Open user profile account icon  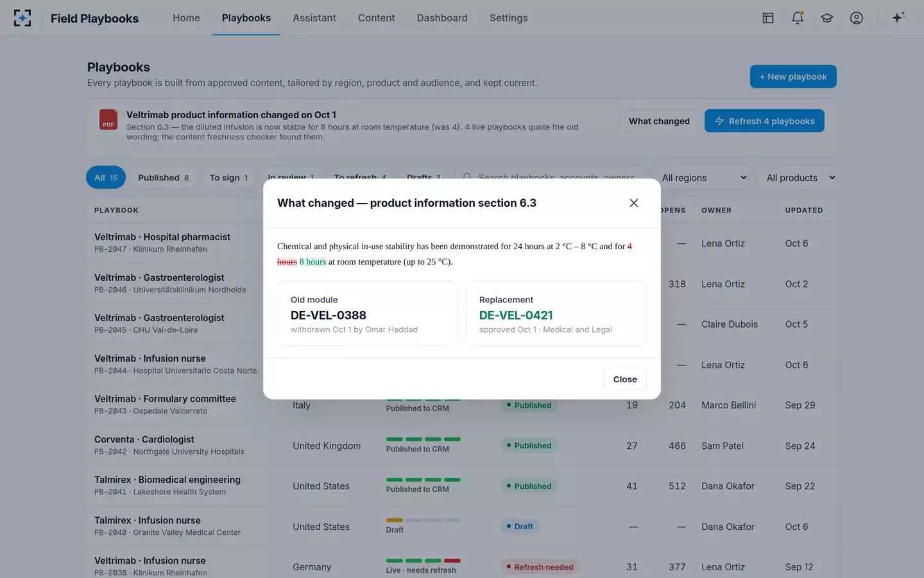point(857,18)
